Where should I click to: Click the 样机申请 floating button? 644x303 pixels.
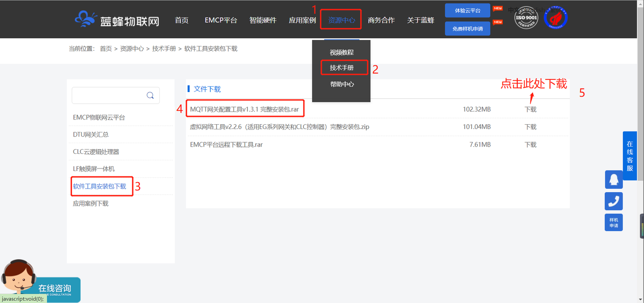pyautogui.click(x=614, y=223)
